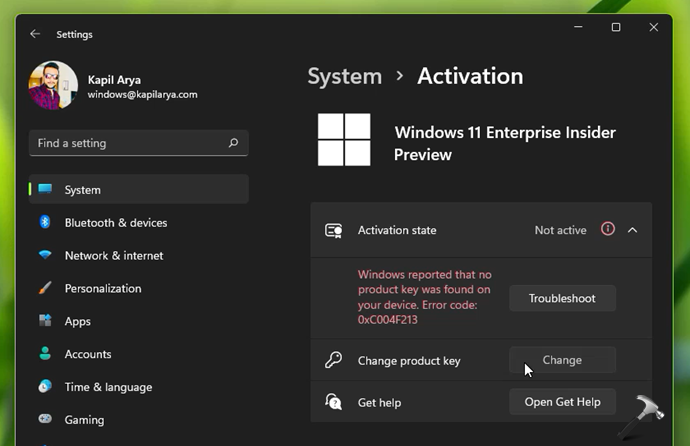Click the back arrow in Settings
The image size is (690, 446).
[35, 34]
